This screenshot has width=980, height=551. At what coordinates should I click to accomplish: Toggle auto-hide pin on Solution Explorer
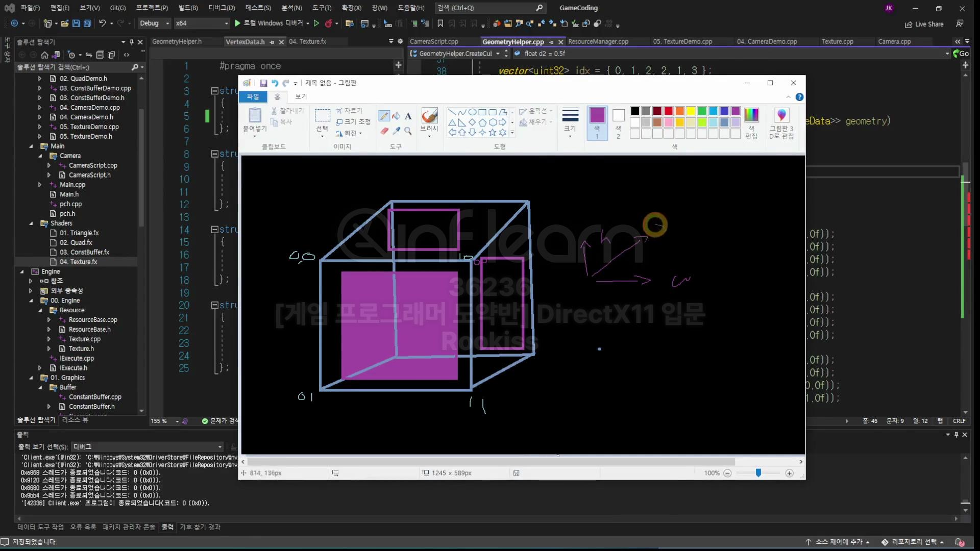pyautogui.click(x=132, y=42)
